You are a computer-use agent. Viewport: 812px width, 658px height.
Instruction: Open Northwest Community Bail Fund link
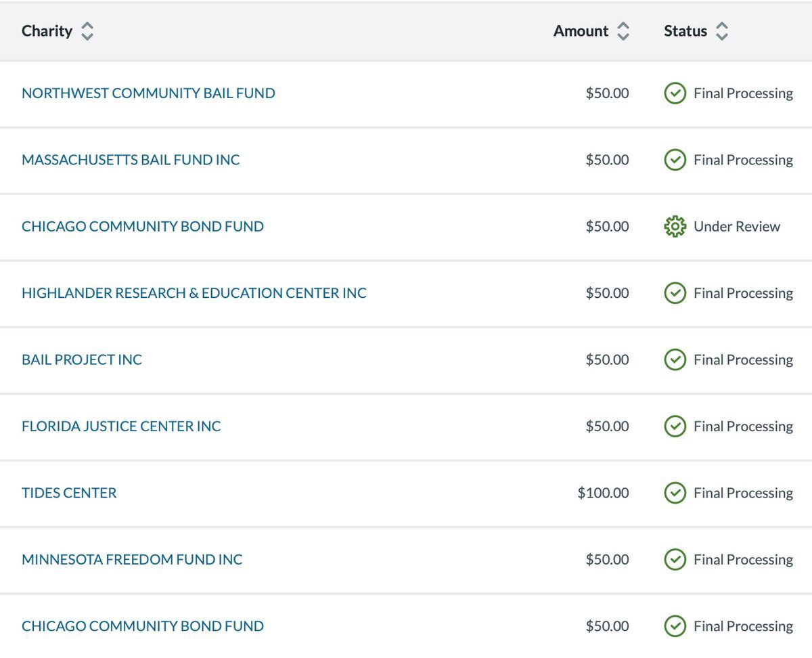point(148,93)
